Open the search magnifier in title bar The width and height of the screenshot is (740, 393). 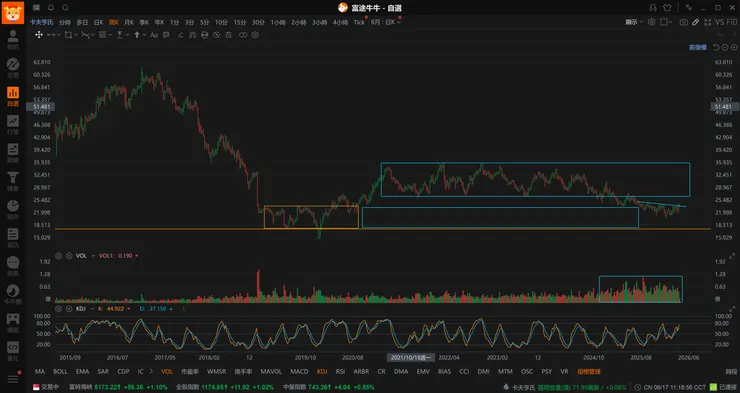[x=65, y=8]
